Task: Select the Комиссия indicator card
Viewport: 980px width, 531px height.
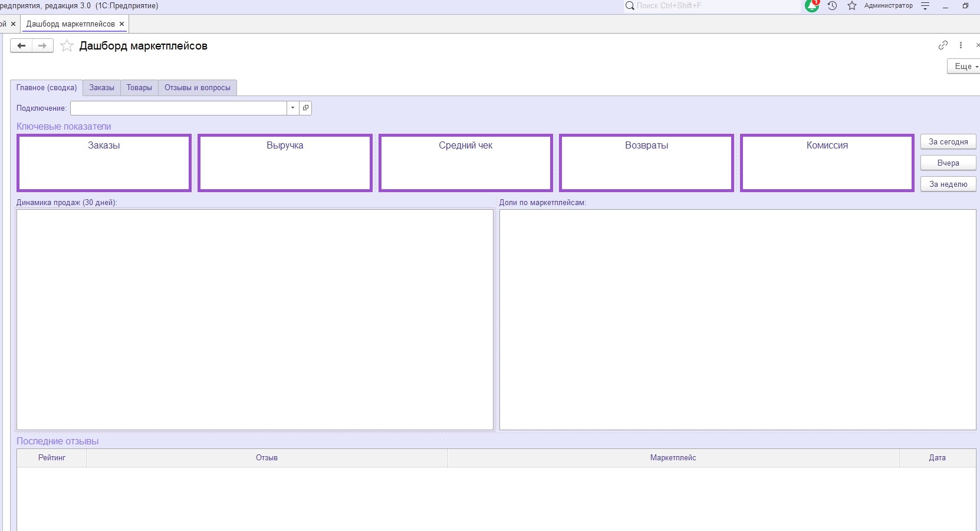Action: [x=827, y=163]
